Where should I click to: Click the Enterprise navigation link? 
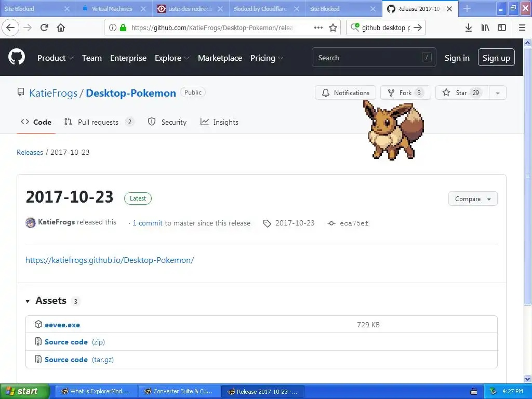[128, 58]
